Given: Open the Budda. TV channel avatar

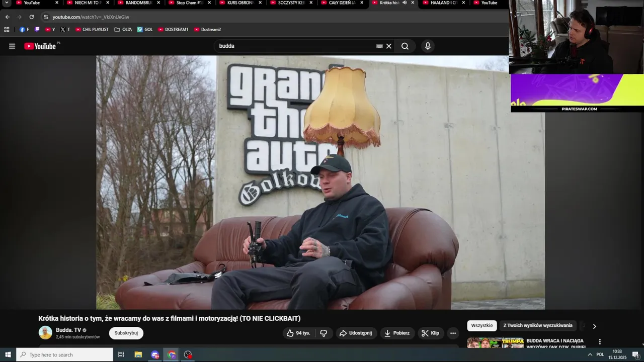Looking at the screenshot, I should (x=45, y=333).
